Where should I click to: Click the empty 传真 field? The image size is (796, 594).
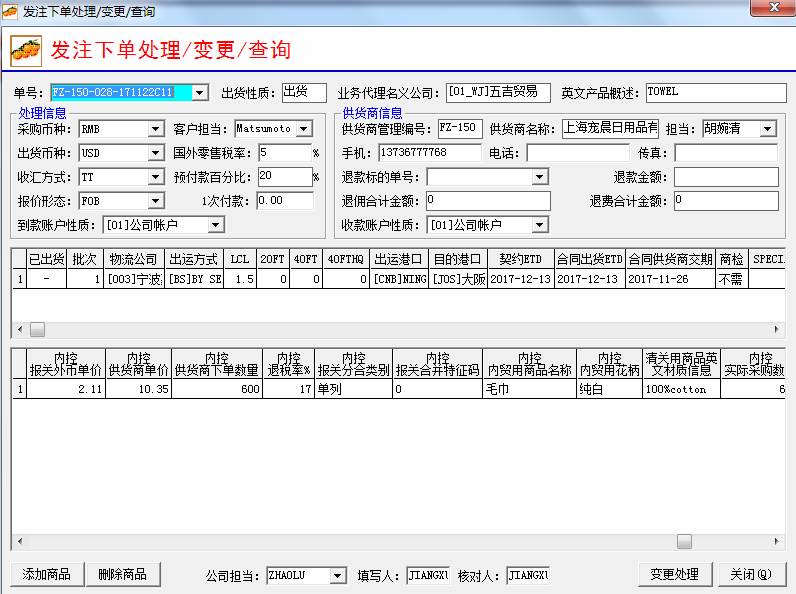(726, 153)
